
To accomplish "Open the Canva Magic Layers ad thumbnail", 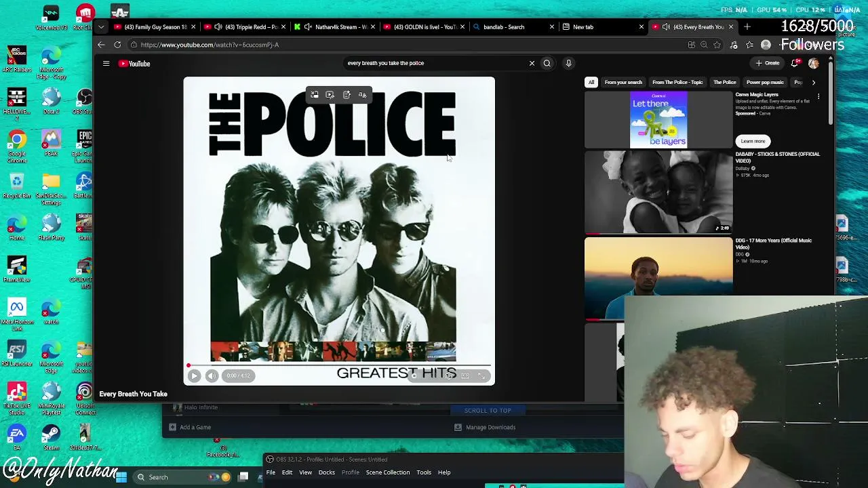I will tap(658, 119).
